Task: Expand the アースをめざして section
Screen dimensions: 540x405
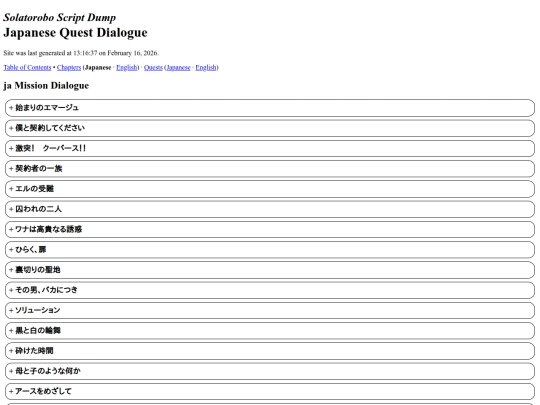Action: [270, 392]
